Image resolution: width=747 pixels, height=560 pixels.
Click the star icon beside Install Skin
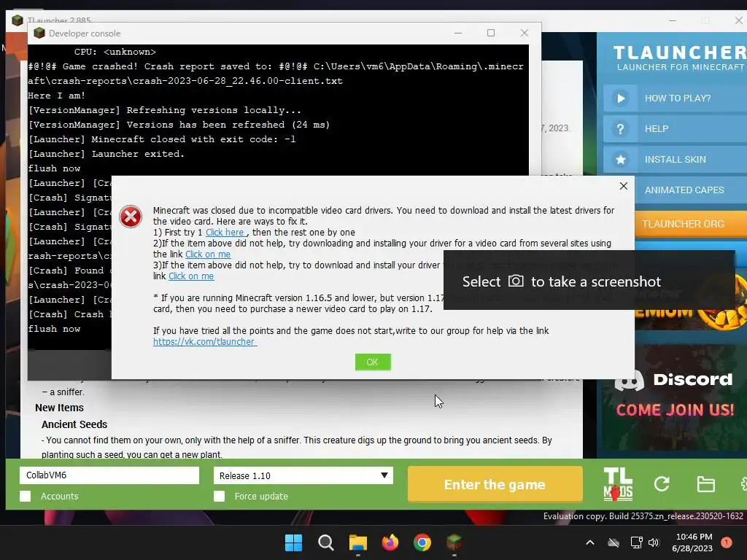[620, 160]
